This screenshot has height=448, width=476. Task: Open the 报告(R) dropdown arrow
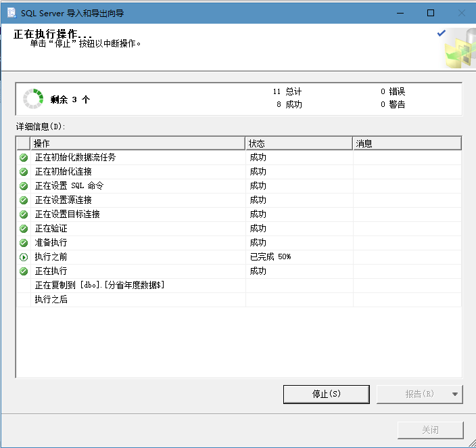coord(455,395)
